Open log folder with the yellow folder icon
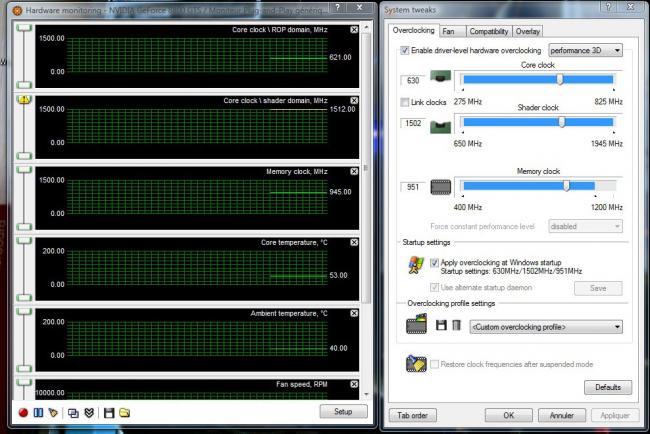 coord(124,412)
